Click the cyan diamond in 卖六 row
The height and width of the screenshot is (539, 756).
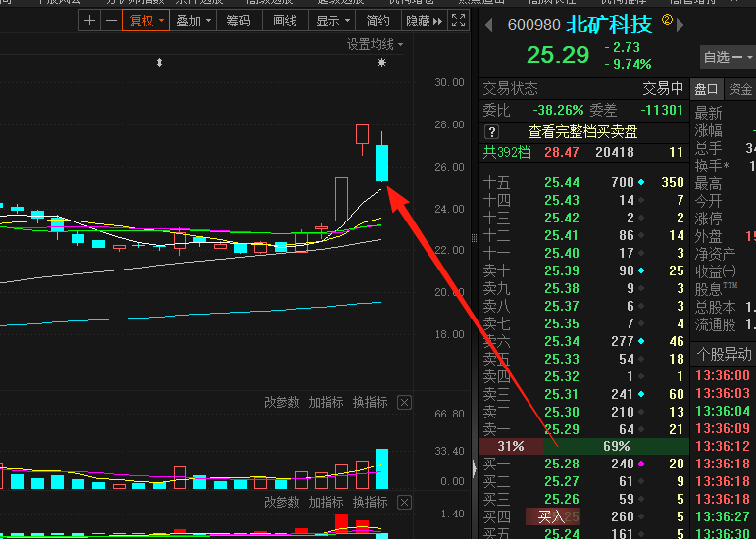point(641,341)
